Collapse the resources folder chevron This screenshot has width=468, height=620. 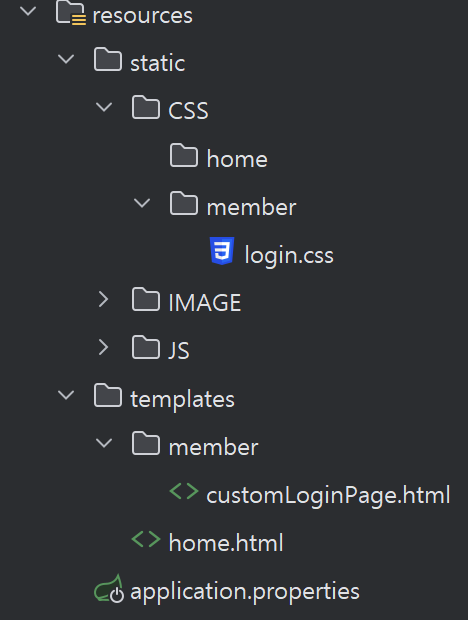pyautogui.click(x=28, y=11)
